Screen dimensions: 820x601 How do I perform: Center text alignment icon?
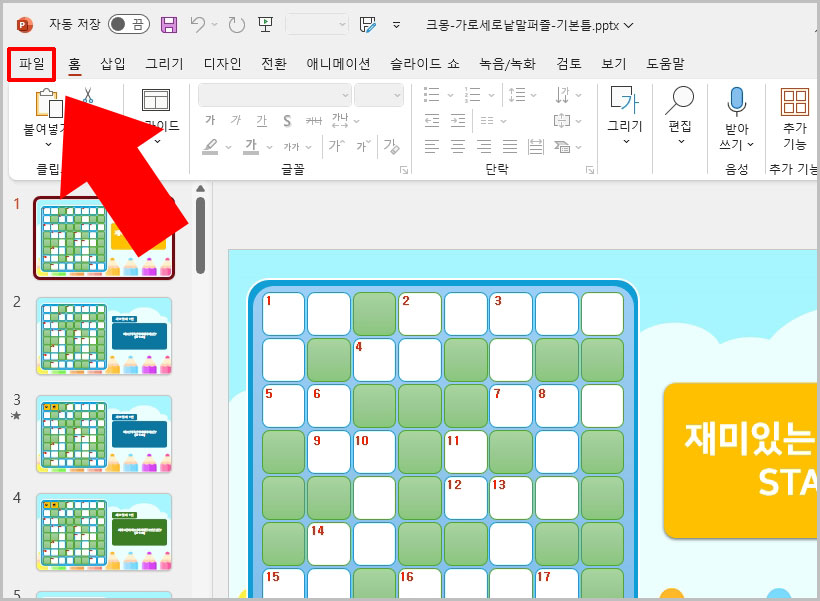458,146
